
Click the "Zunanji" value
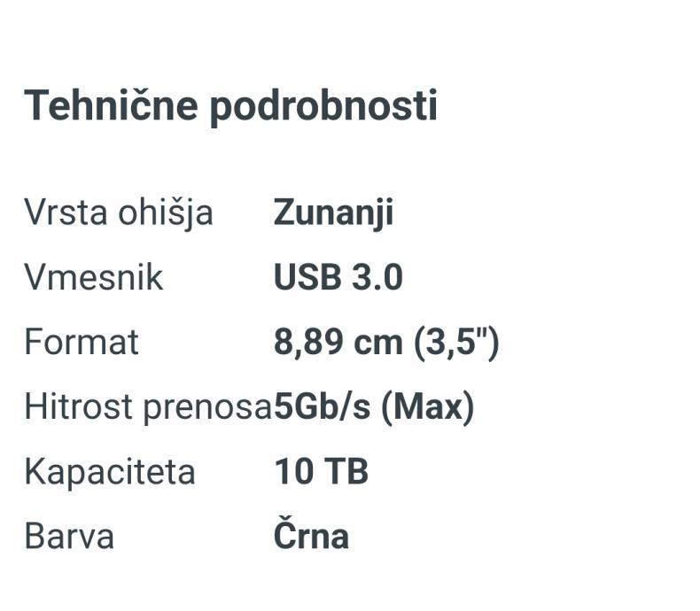coord(333,213)
